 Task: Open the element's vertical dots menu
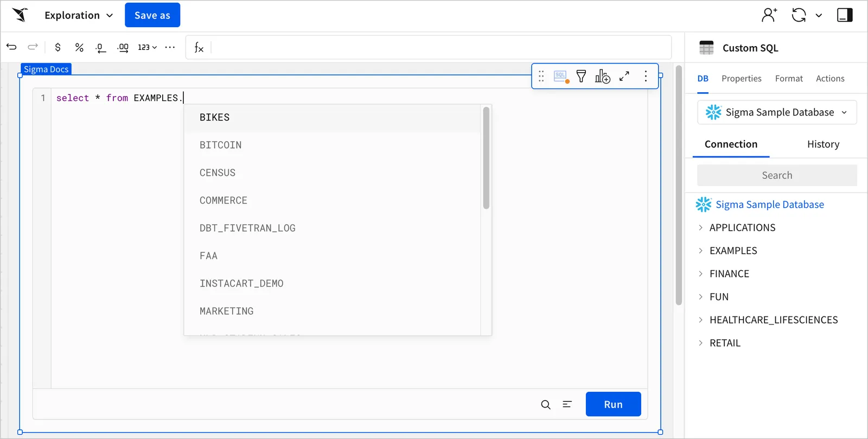646,77
